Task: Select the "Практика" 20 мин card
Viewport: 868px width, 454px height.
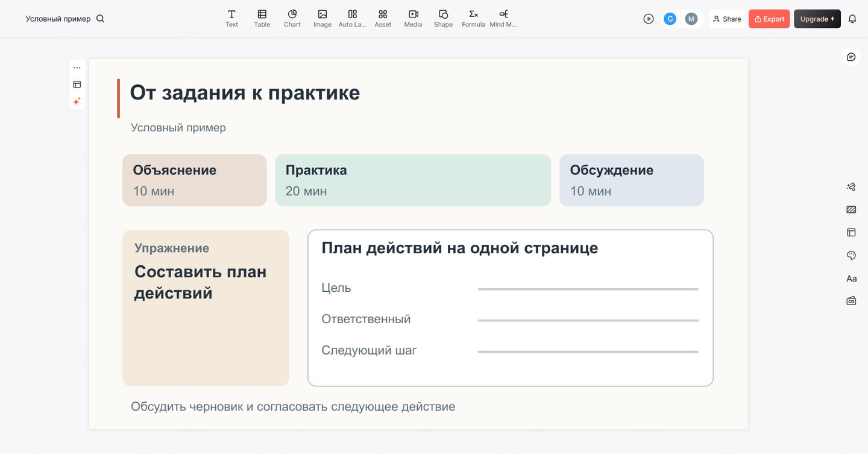Action: point(413,180)
